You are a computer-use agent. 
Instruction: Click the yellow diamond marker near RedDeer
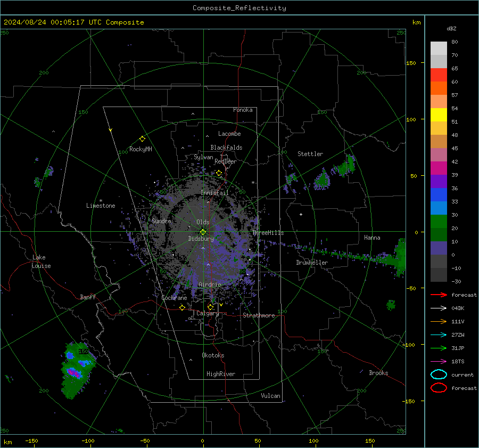coord(219,173)
